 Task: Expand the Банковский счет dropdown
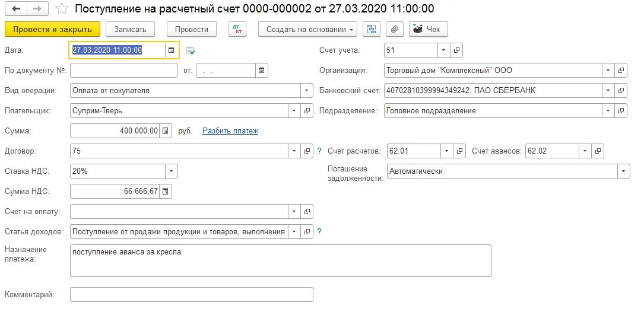(x=608, y=91)
